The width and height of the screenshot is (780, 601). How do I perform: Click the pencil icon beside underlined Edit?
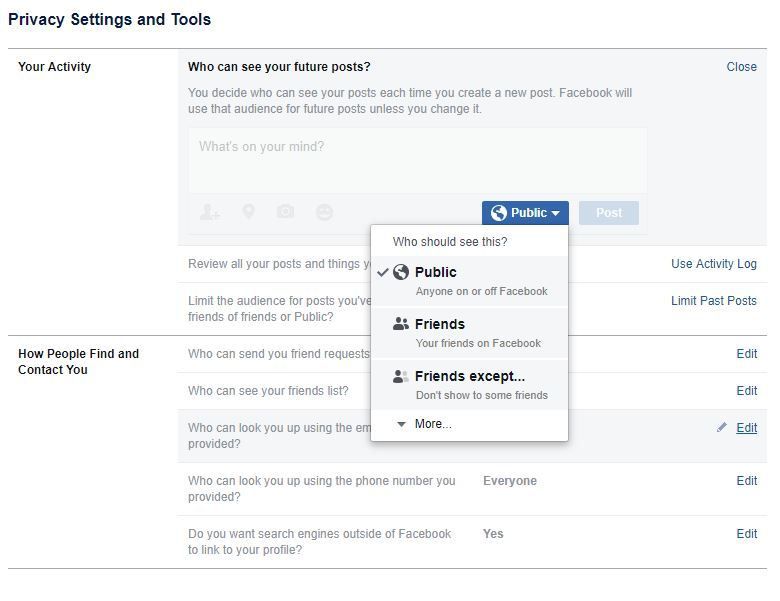(x=722, y=427)
